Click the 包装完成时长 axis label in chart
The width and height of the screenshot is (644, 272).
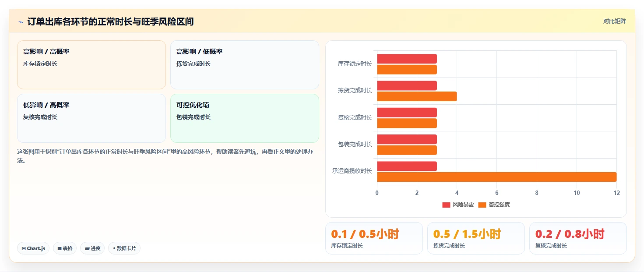point(355,144)
